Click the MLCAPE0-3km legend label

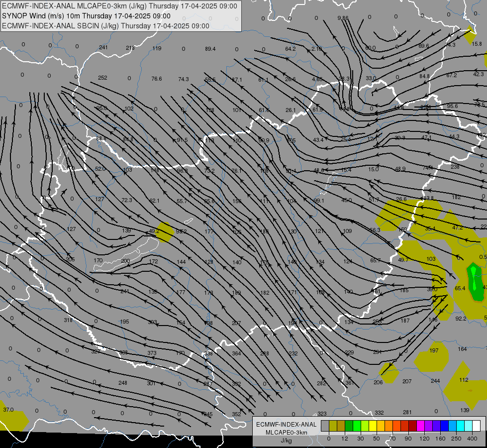tap(287, 433)
